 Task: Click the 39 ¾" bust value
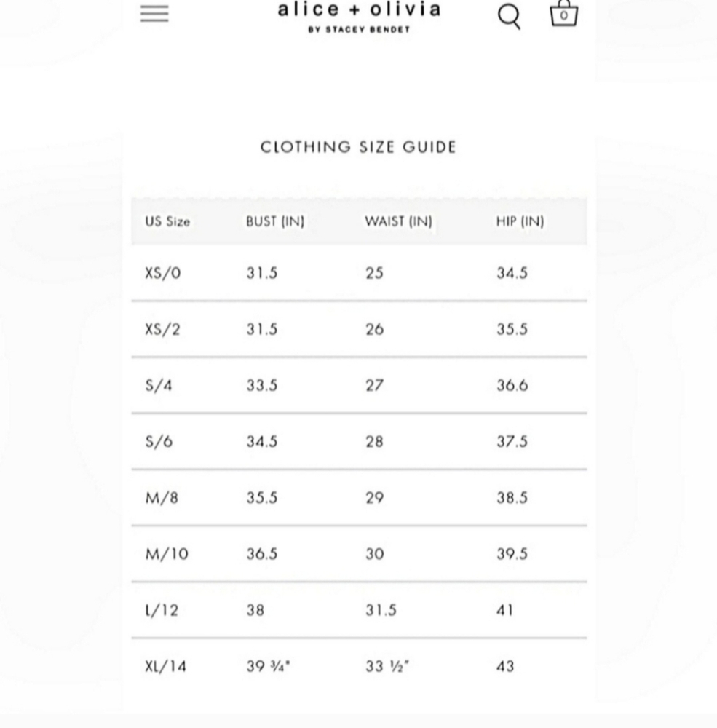[x=269, y=666]
